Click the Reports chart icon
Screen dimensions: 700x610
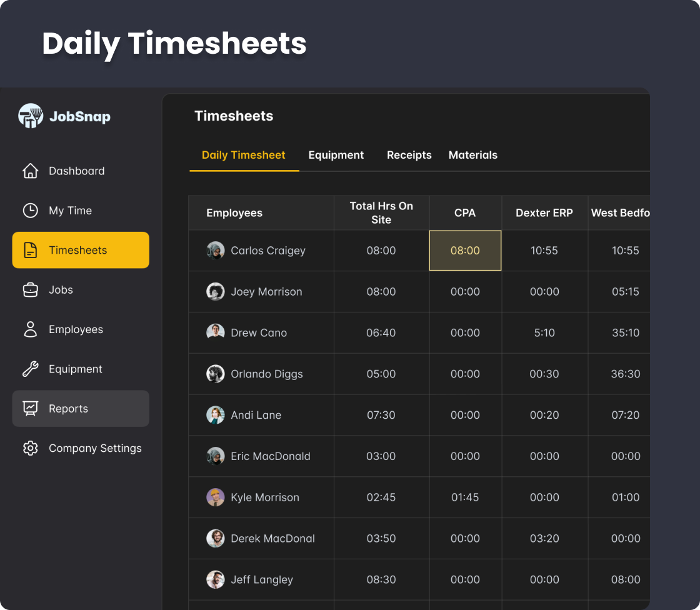(31, 409)
